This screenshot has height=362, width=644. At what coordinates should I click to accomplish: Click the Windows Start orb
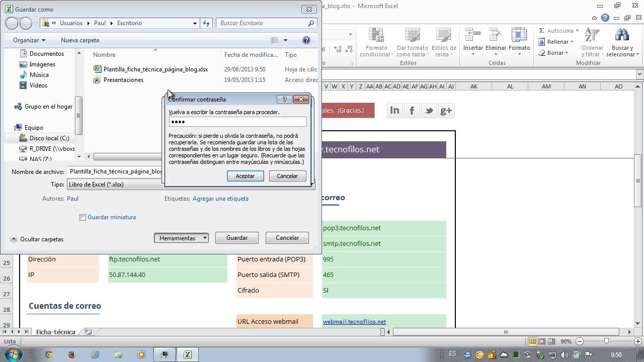(13, 354)
